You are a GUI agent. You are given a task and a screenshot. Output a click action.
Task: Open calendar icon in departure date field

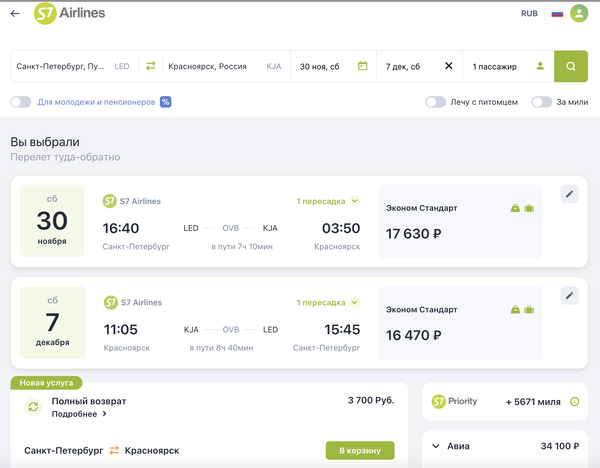pos(362,66)
